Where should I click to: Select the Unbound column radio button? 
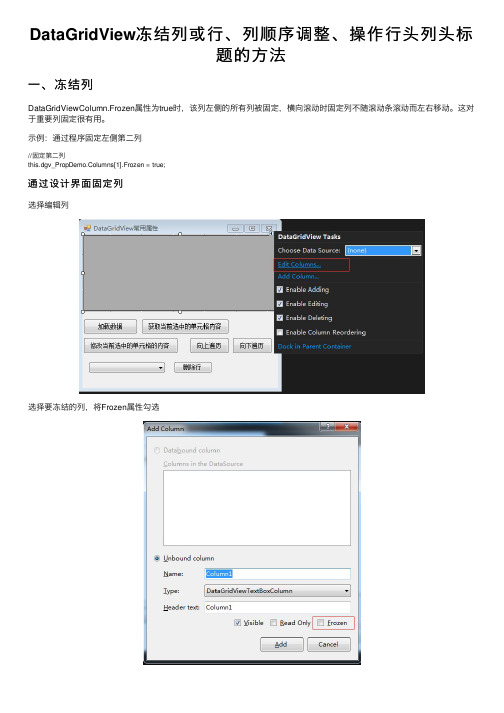click(157, 558)
